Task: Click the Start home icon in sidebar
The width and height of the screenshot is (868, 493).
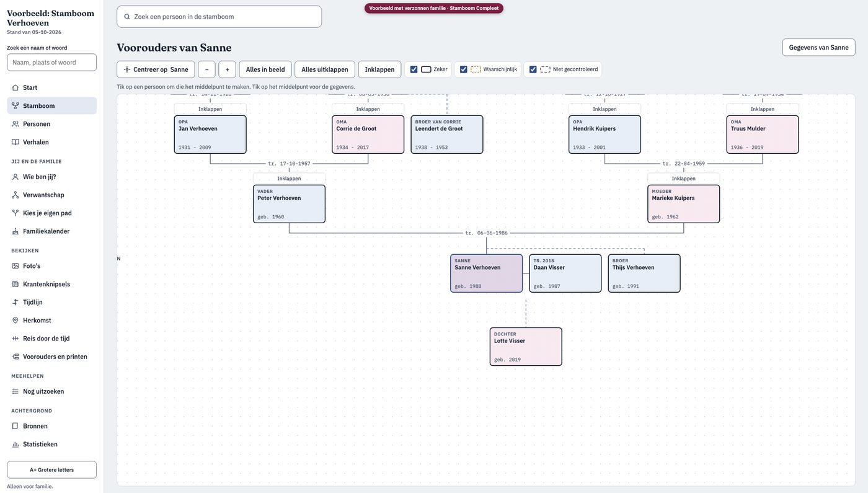Action: coord(15,87)
